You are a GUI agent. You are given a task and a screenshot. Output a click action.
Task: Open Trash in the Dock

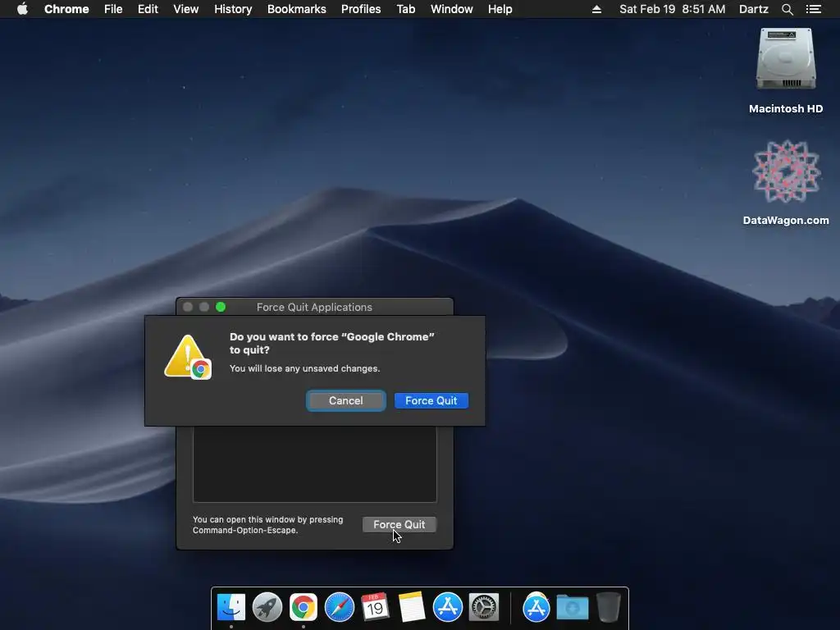coord(608,607)
